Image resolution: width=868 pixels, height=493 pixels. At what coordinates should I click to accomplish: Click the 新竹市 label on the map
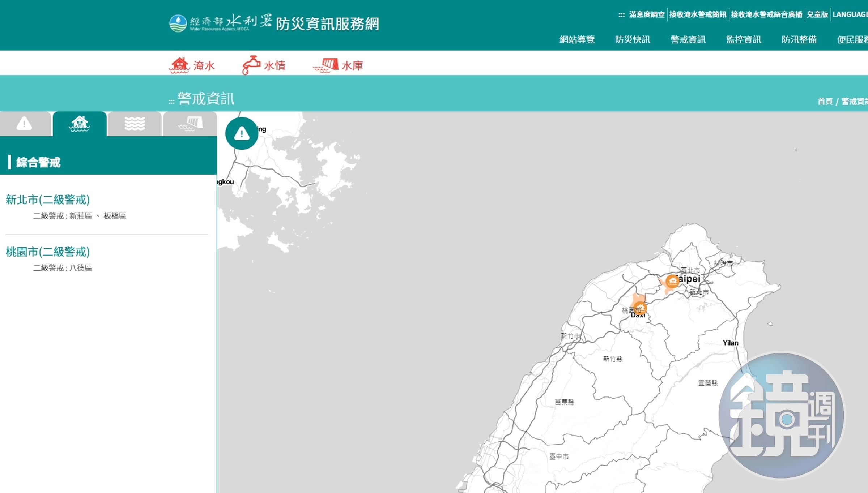click(x=570, y=336)
